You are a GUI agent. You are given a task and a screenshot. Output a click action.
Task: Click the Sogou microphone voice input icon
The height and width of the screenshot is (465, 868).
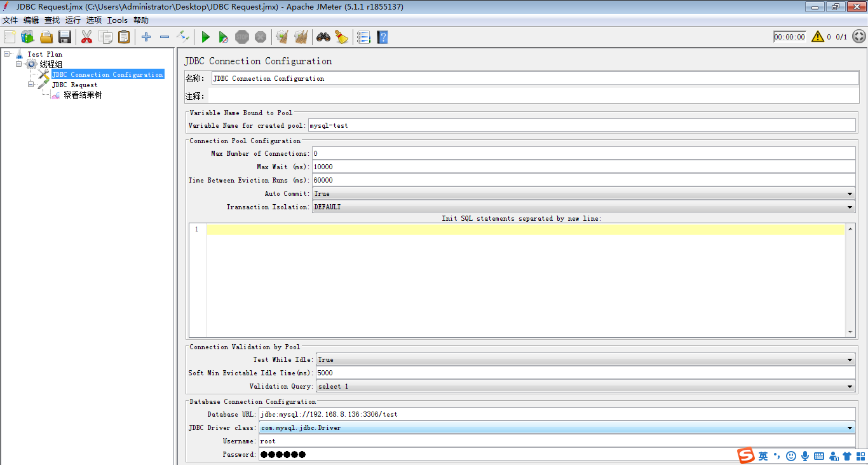(805, 456)
